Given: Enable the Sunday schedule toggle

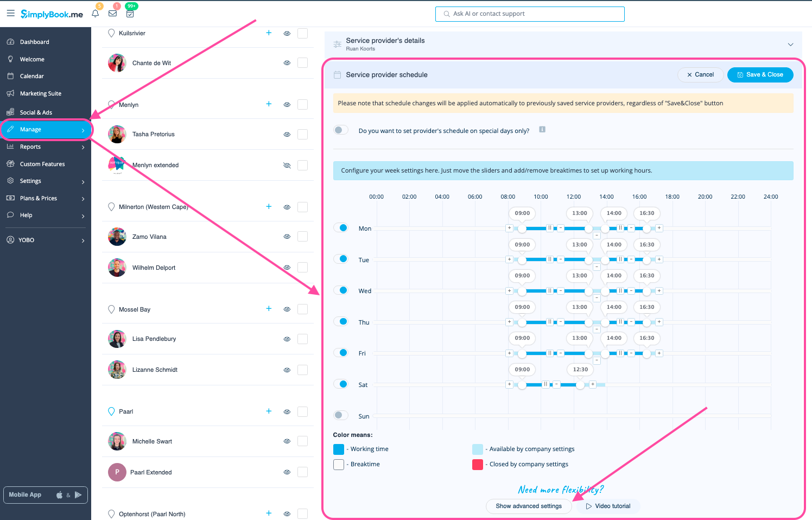Looking at the screenshot, I should click(341, 415).
